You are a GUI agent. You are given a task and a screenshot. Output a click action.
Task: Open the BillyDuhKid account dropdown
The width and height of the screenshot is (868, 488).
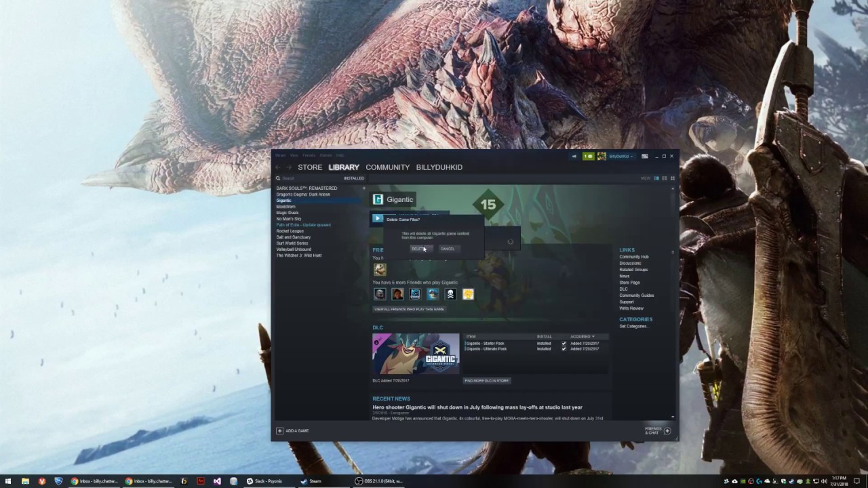click(x=621, y=157)
